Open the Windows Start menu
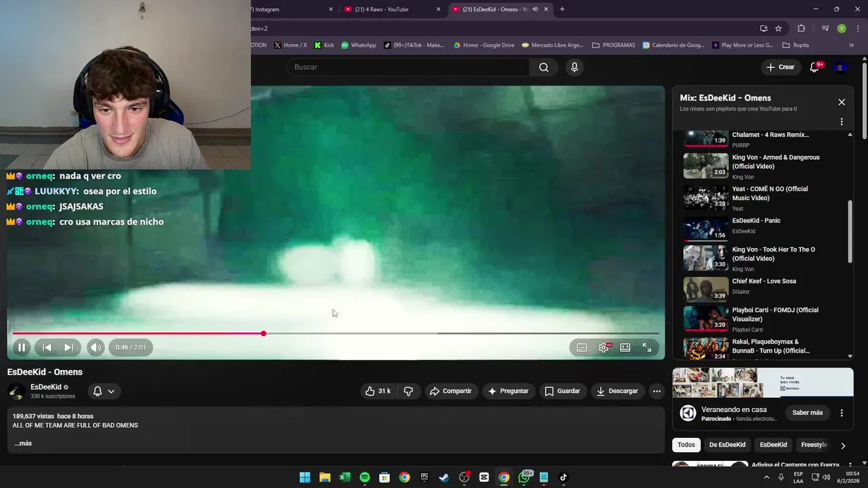868x488 pixels. (305, 477)
